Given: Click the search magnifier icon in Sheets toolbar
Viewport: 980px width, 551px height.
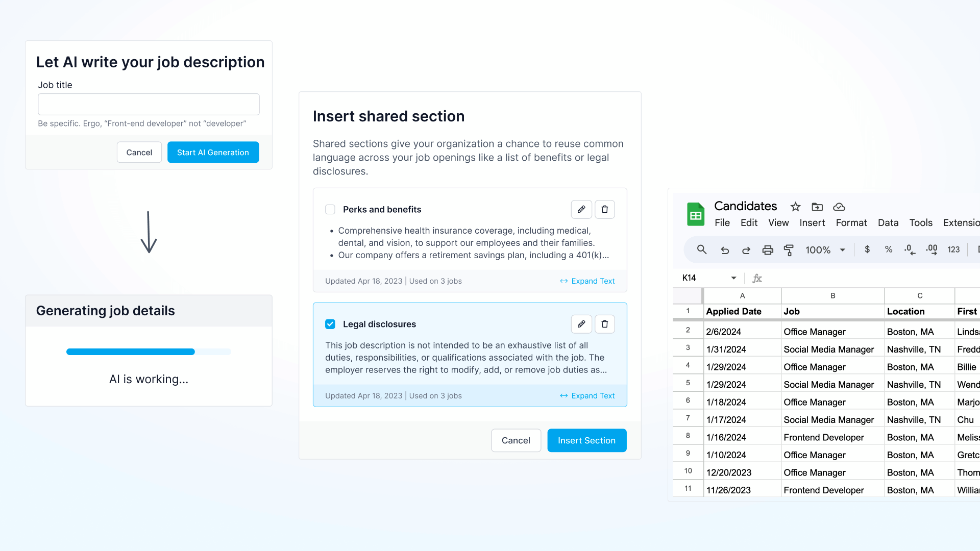Looking at the screenshot, I should pos(702,249).
